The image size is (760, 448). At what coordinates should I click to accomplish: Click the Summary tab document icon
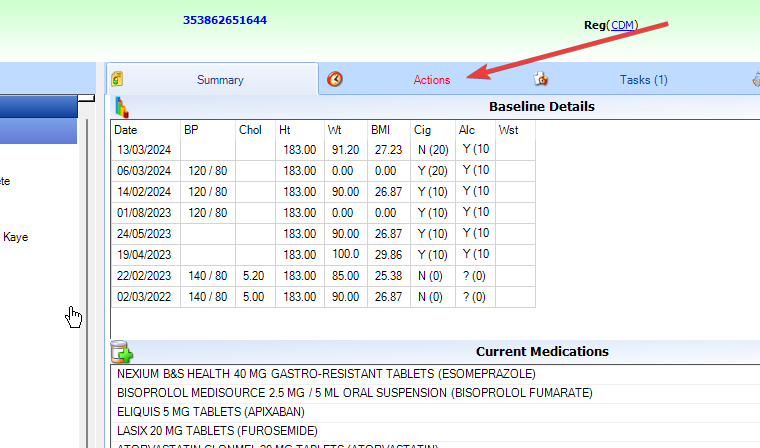coord(117,79)
